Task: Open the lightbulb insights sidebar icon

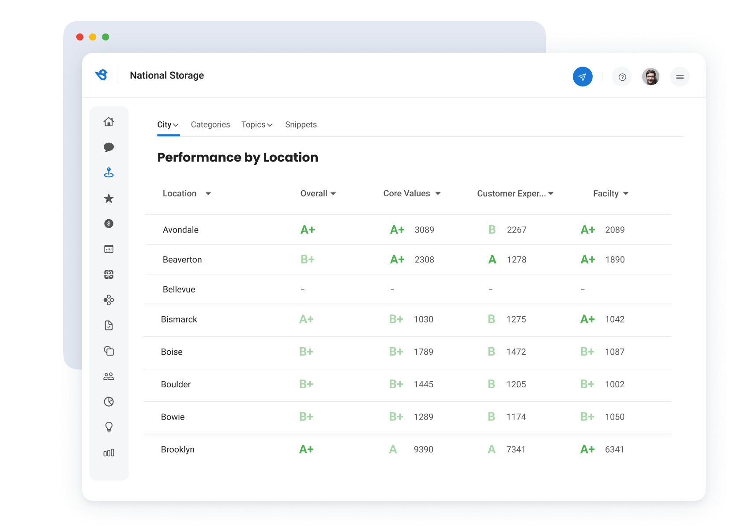Action: click(109, 427)
